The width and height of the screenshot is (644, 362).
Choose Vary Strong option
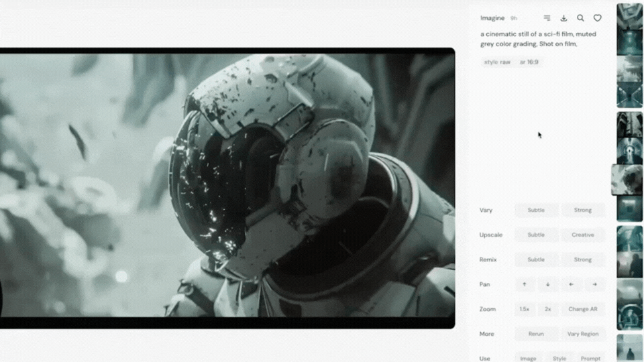[583, 210]
